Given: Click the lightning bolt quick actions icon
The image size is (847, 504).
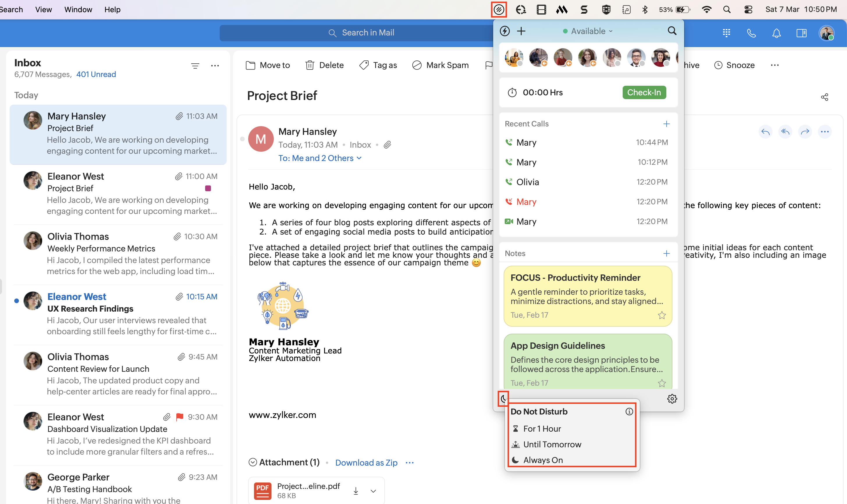Looking at the screenshot, I should 505,31.
